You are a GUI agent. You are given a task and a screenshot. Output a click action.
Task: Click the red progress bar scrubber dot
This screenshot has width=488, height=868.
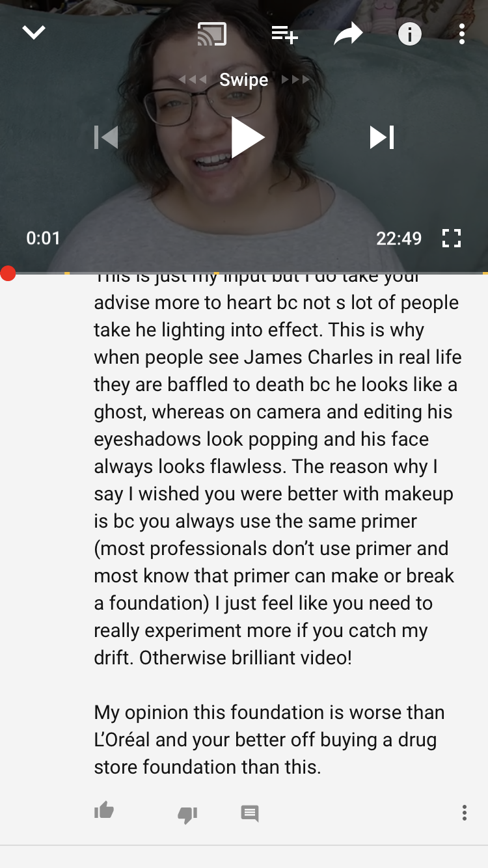[x=8, y=273]
